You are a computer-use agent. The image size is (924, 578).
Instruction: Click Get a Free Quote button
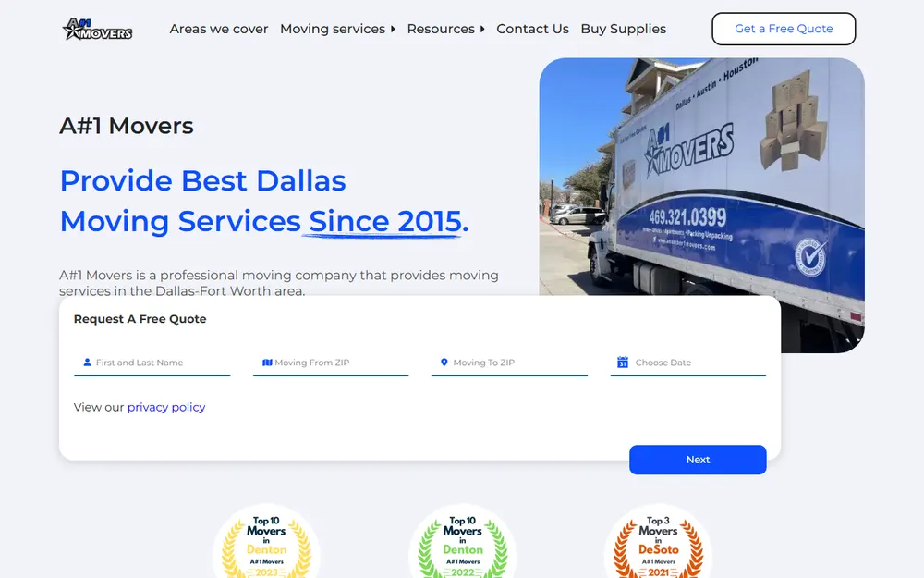point(784,29)
